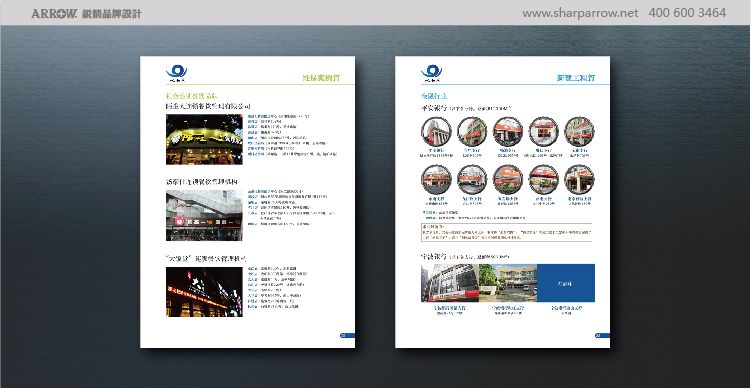Select the first circular photo in second row
751x389 pixels.
(436, 180)
